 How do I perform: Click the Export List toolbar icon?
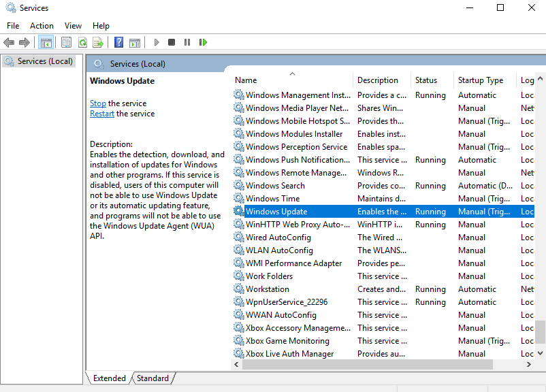[98, 42]
